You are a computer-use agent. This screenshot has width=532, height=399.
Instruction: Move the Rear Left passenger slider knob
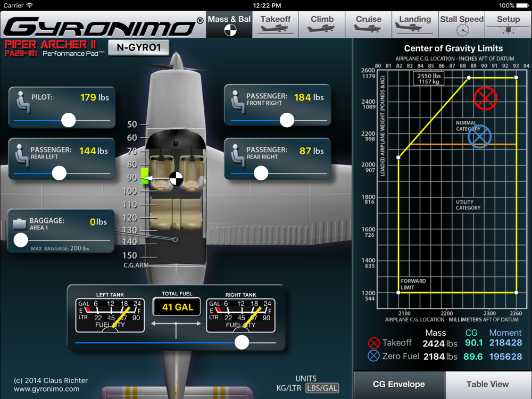59,173
